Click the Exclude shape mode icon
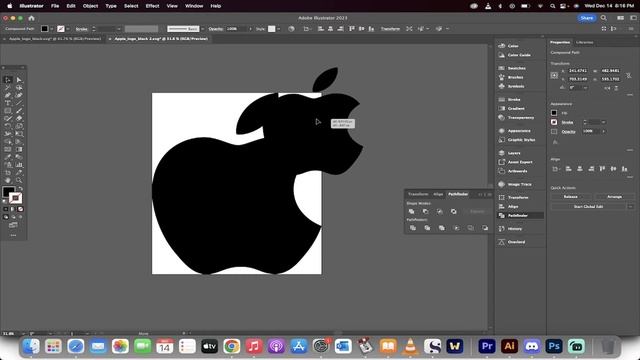This screenshot has width=640, height=360. (453, 211)
